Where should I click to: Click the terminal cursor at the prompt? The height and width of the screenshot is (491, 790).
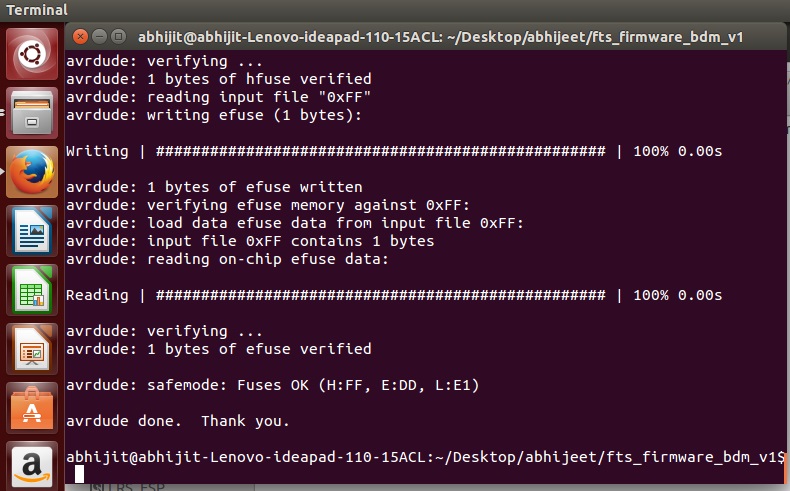click(x=79, y=474)
